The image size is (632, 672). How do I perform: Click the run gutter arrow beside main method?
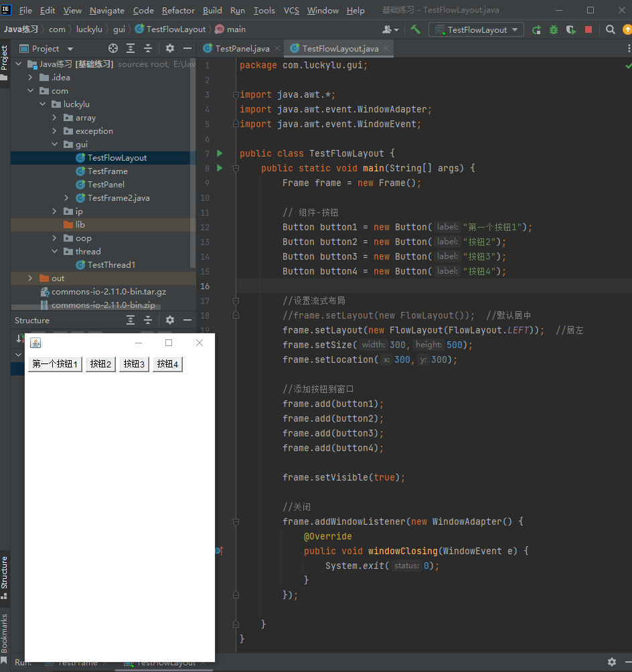coord(220,168)
